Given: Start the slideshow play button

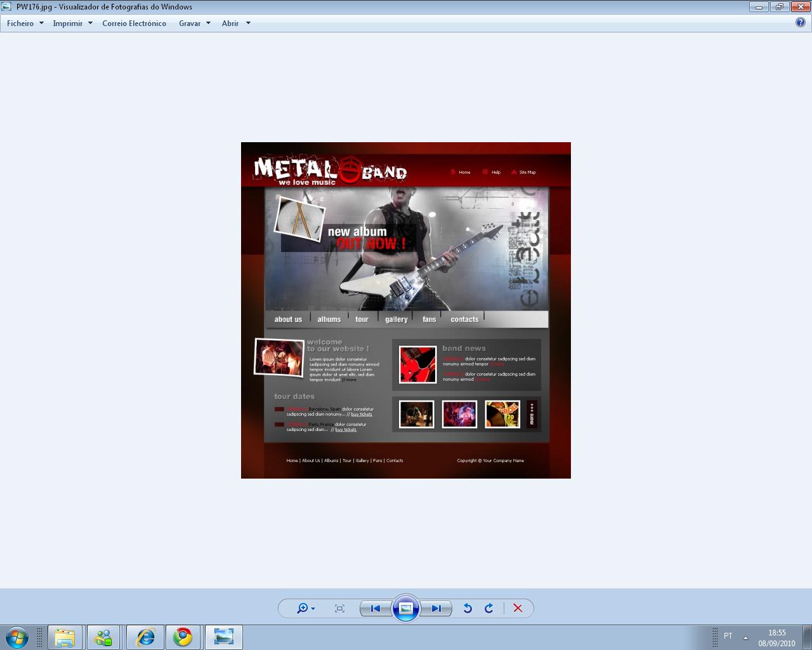Looking at the screenshot, I should pos(406,608).
